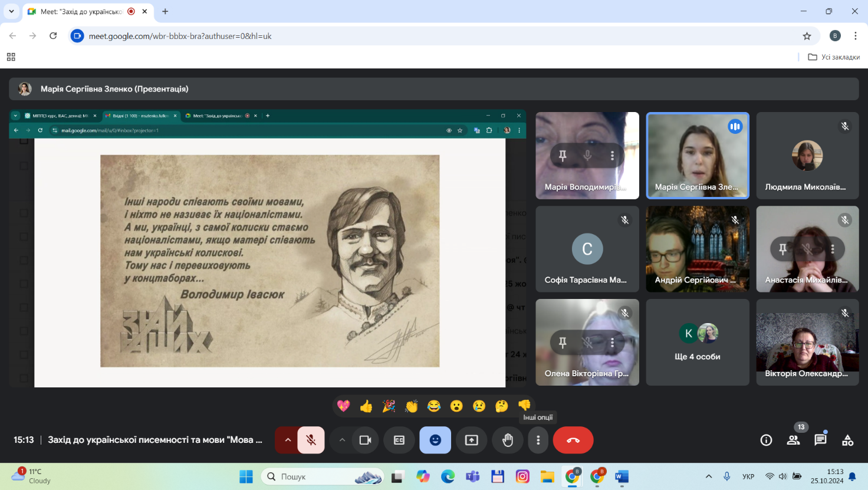
Task: Expand the audio settings arrow
Action: coord(288,440)
